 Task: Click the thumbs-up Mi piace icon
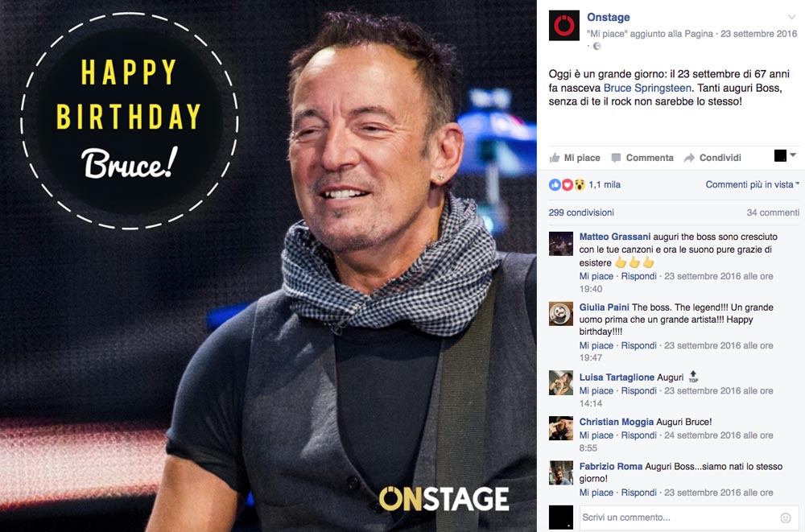tap(555, 158)
